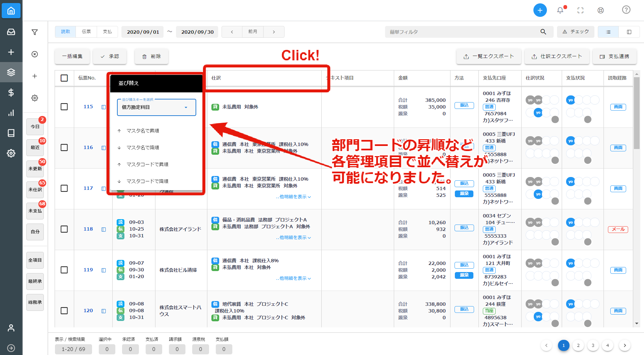Screen dimensions: 644x355
Task: Expand 他明細を表示 for slip 118
Action: click(294, 238)
